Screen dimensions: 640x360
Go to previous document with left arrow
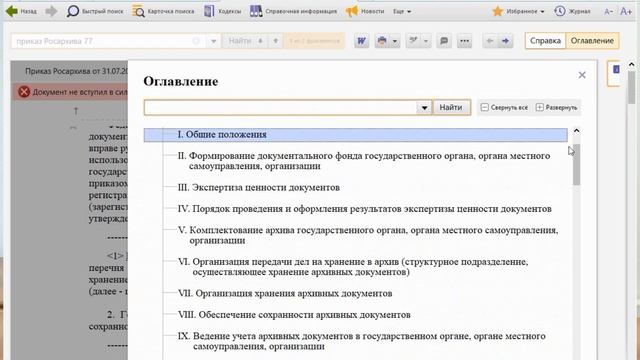pos(490,41)
